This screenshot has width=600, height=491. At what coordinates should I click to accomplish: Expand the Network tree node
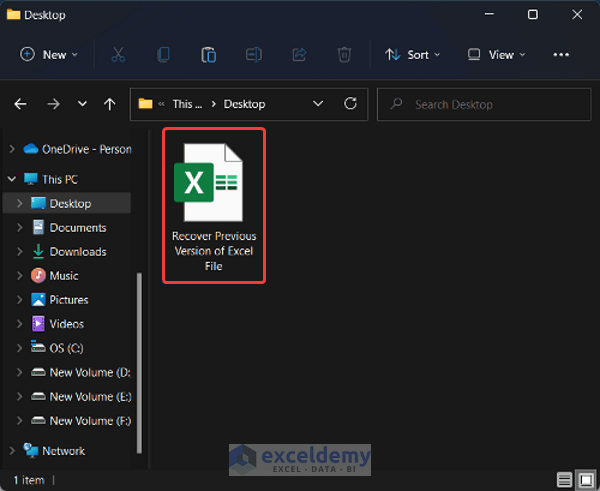point(12,450)
